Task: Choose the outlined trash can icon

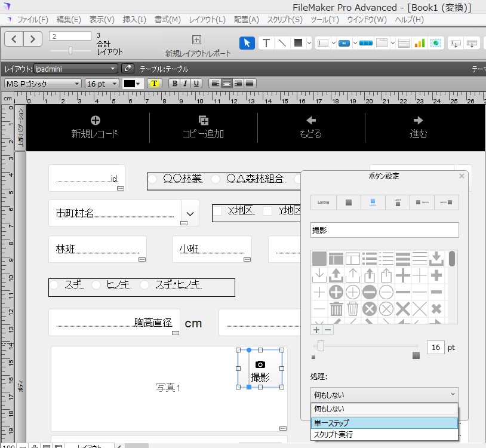Action: pos(353,309)
